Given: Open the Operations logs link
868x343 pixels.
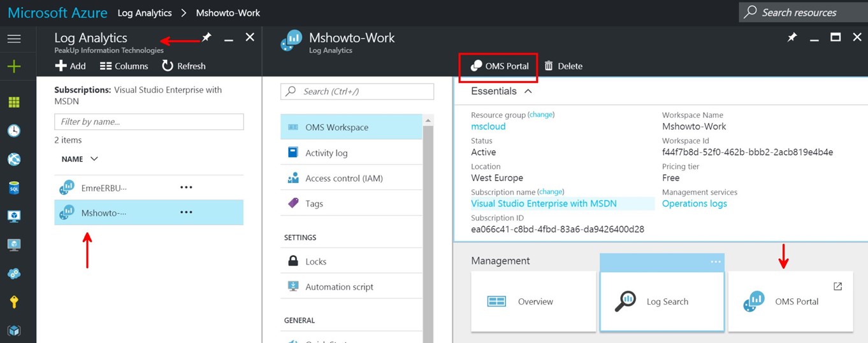Looking at the screenshot, I should click(694, 203).
